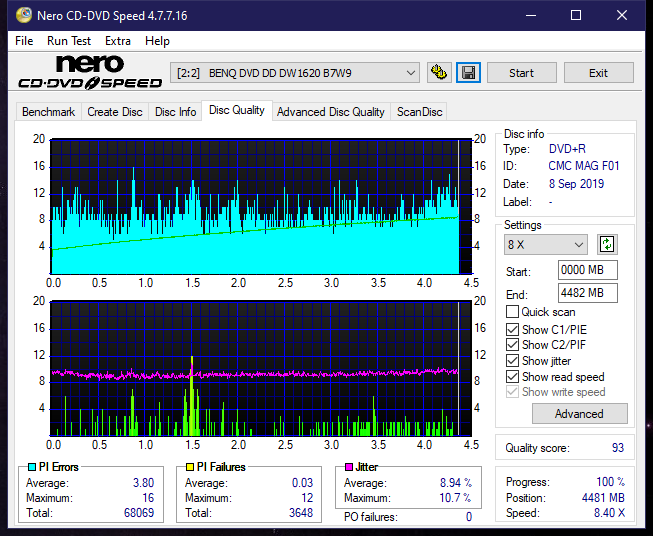Toggle the Show jitter checkbox
This screenshot has width=653, height=536.
512,361
